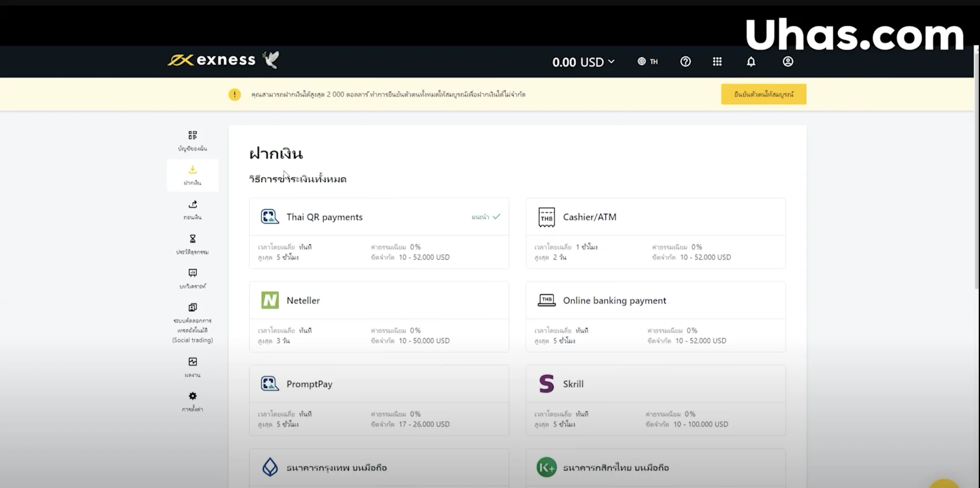980x488 pixels.
Task: Click the green Neteller N icon
Action: pyautogui.click(x=270, y=300)
